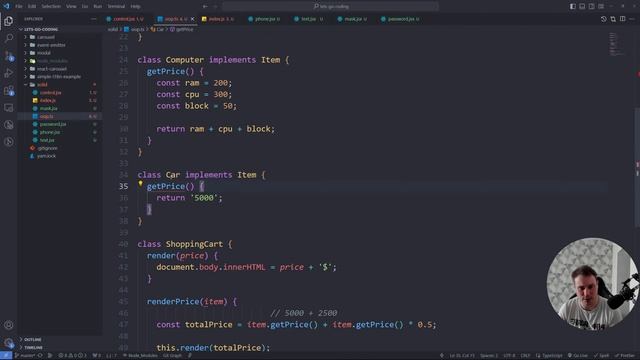640x360 pixels.
Task: Open the View menu
Action: (x=71, y=7)
